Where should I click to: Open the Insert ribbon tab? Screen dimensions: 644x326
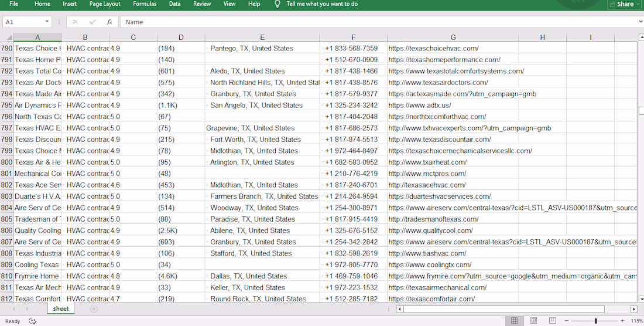[x=70, y=4]
